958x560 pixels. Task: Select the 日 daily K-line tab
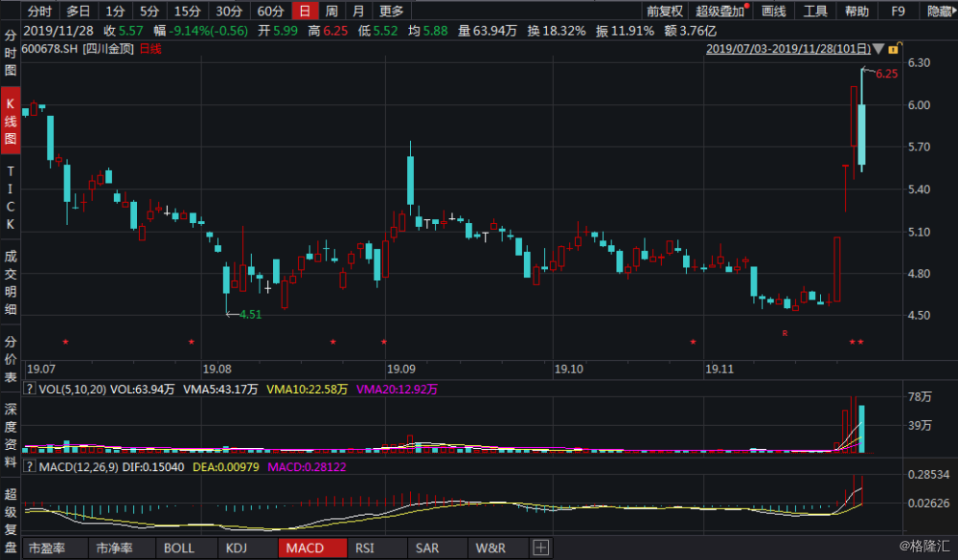coord(305,11)
